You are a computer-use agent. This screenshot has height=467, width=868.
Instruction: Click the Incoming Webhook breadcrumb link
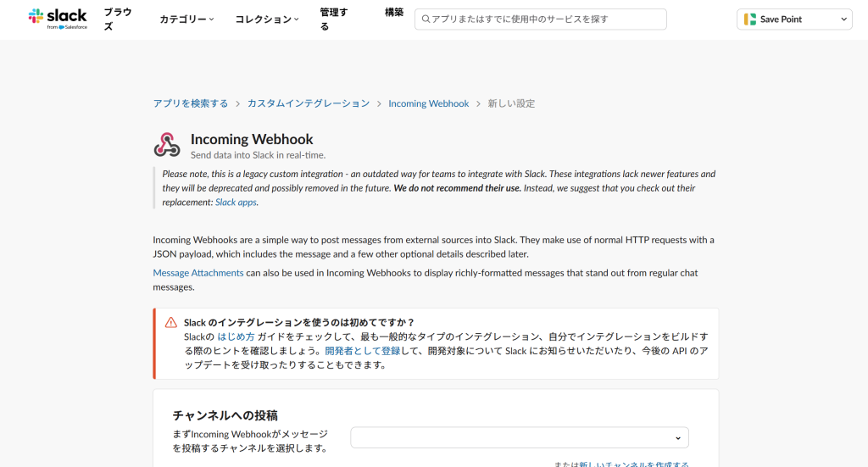click(x=428, y=103)
